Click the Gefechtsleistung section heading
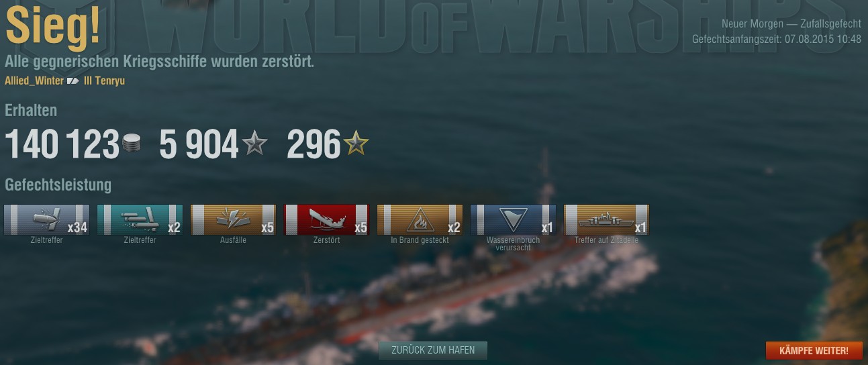This screenshot has height=365, width=868. (x=58, y=185)
